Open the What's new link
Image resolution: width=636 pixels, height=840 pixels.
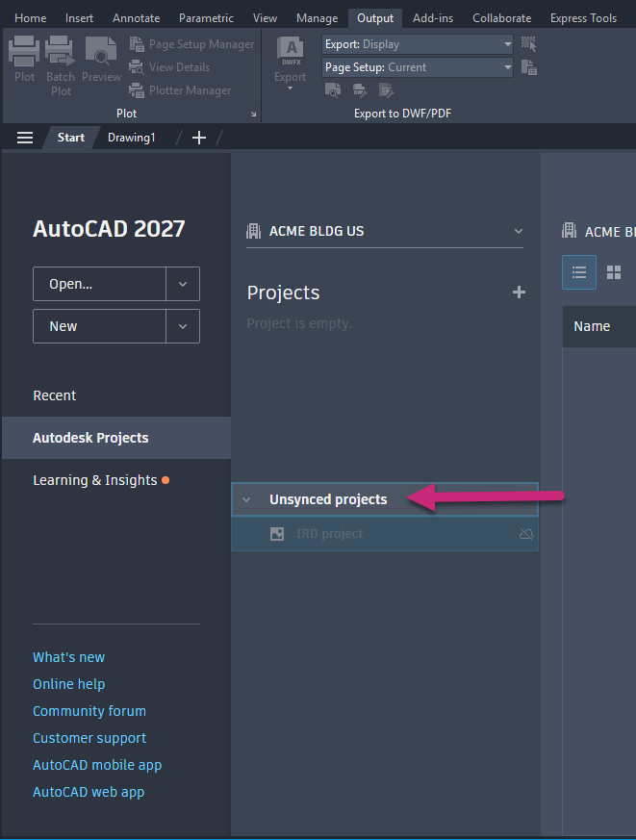tap(68, 657)
